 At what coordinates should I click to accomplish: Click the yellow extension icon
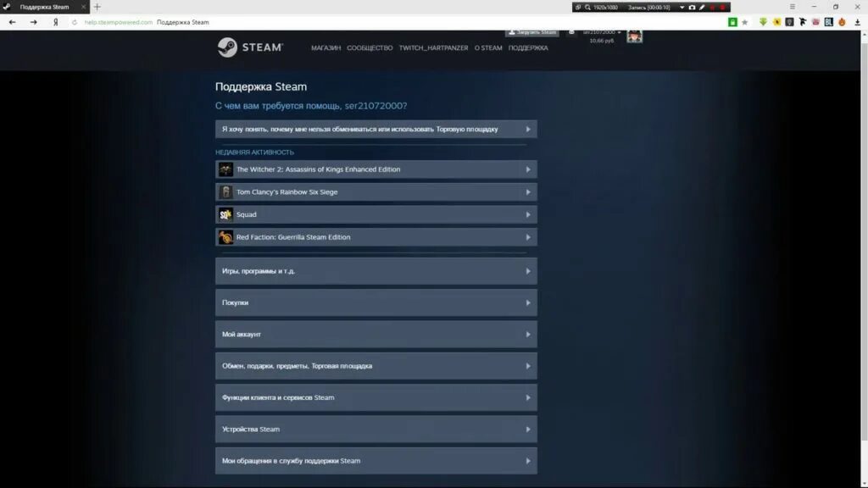(x=776, y=22)
